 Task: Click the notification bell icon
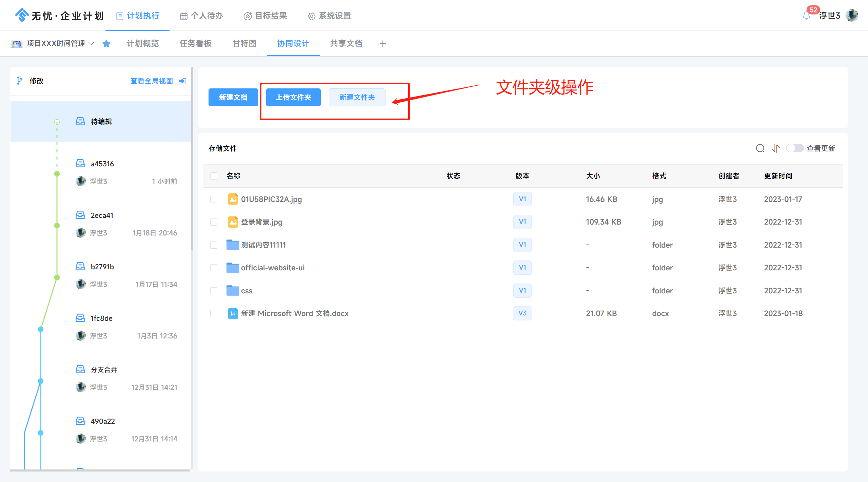(807, 16)
